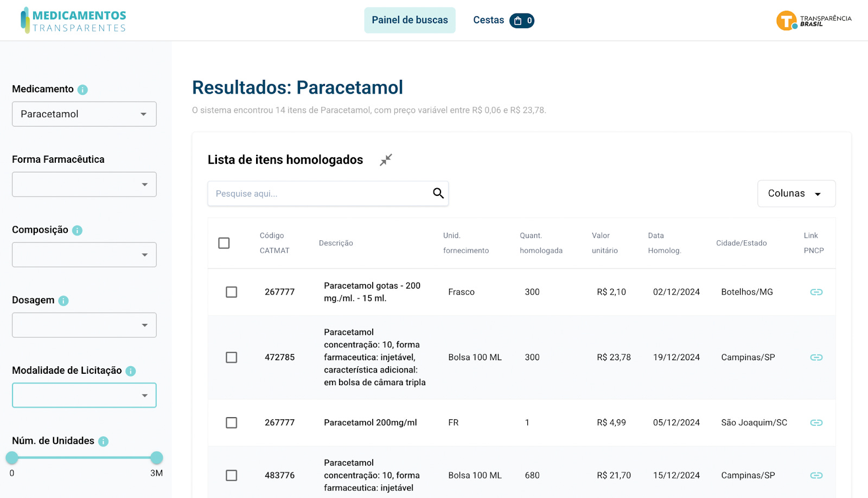
Task: Open PNCP link for Botelhos/MG row
Action: click(816, 292)
